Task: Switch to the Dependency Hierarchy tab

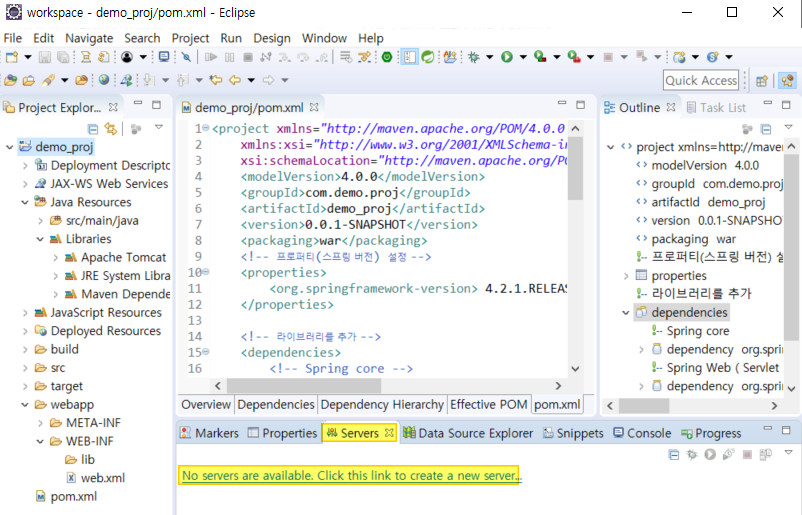Action: tap(382, 405)
